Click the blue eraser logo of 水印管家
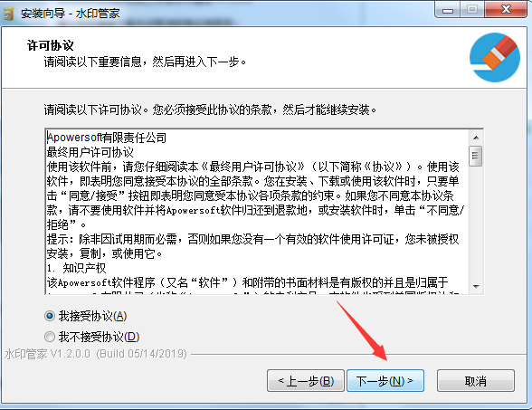Image resolution: width=532 pixels, height=410 pixels. [x=495, y=57]
